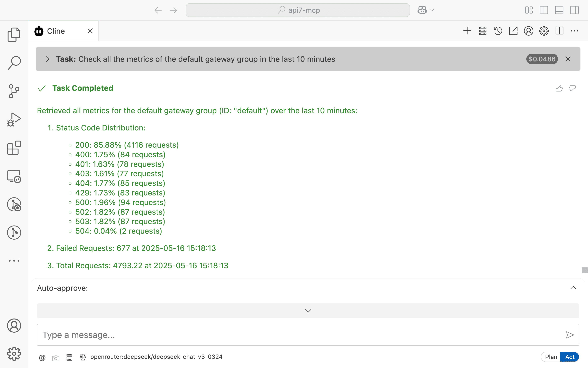Click the chat scrollbar thumb
Viewport: 588px width, 368px height.
(x=585, y=270)
